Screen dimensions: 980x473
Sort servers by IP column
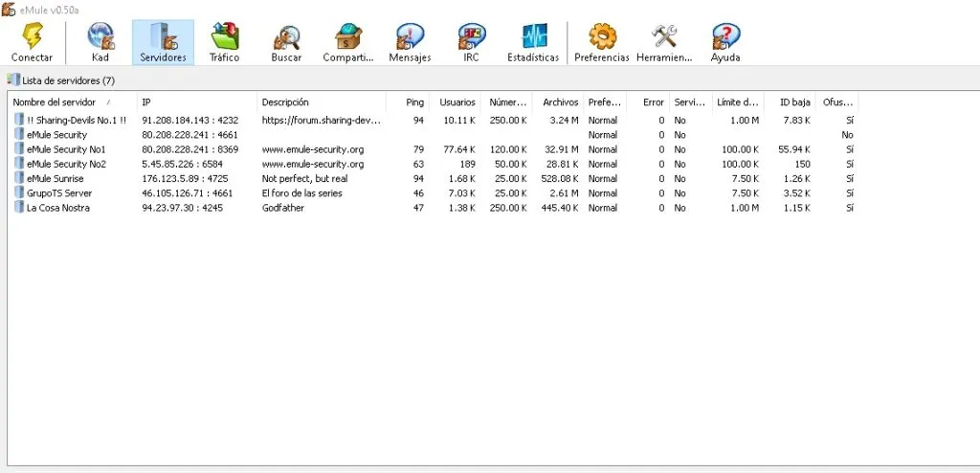(197, 102)
